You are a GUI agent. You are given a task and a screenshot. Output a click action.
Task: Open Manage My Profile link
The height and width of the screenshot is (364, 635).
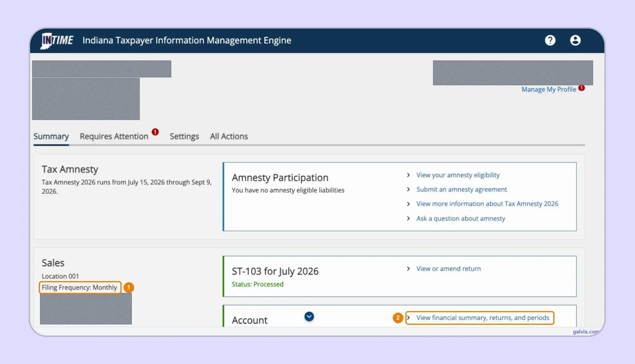[549, 89]
